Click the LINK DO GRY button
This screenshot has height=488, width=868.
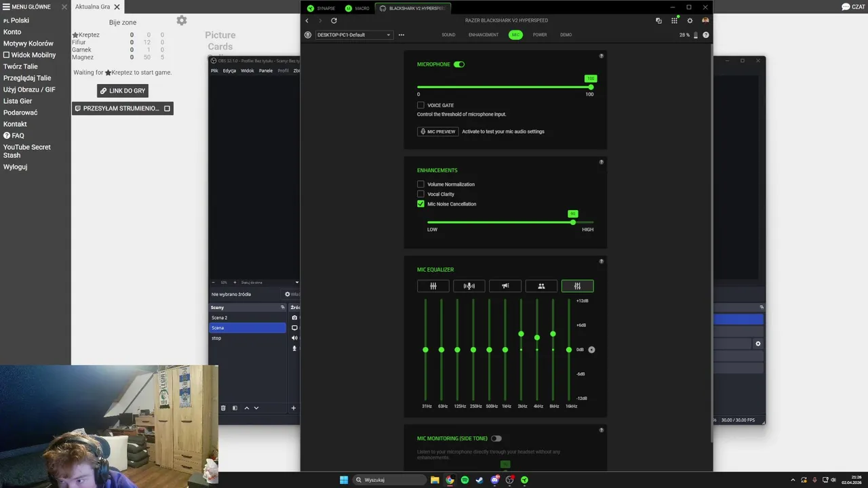point(123,91)
